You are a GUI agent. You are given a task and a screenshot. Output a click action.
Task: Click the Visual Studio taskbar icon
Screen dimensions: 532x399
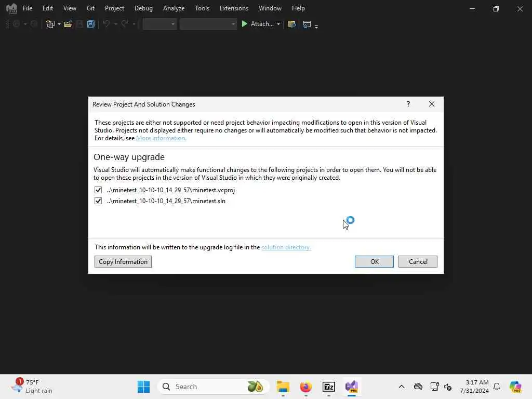[352, 387]
